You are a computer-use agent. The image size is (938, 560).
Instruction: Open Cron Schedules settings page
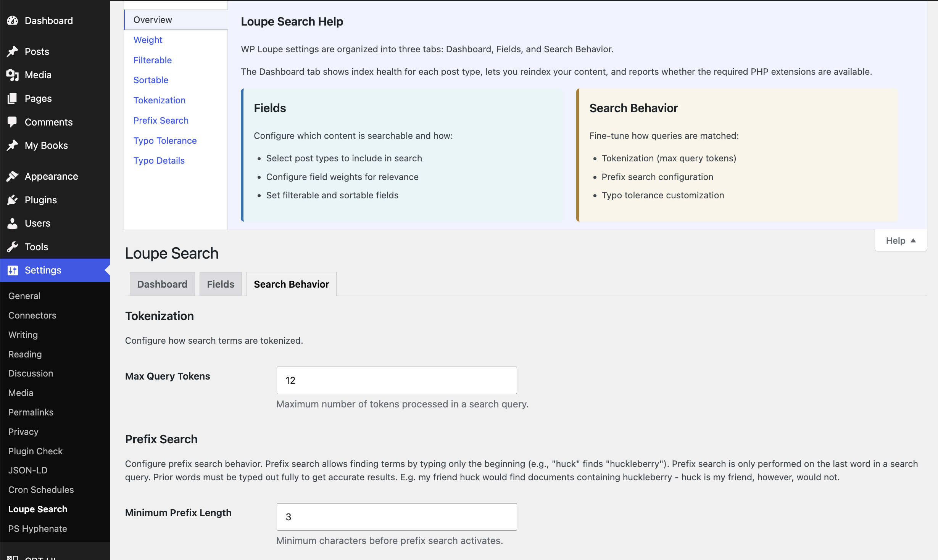pos(41,490)
